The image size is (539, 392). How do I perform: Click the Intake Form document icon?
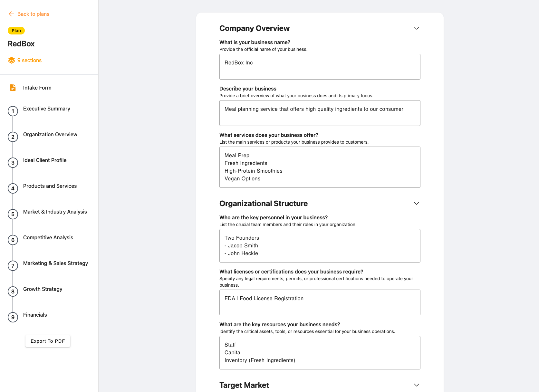13,88
